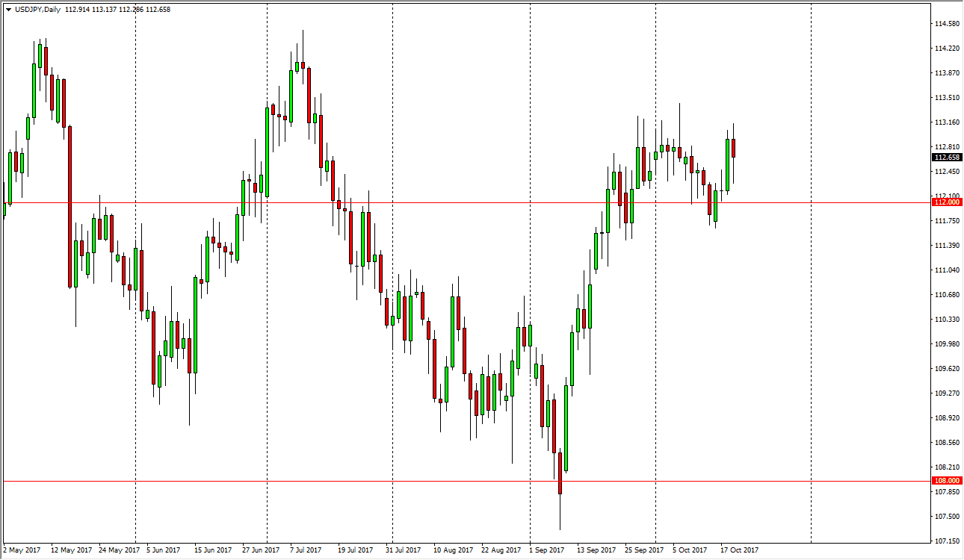Click the gray 112.000 horizontal level line

[x=448, y=202]
